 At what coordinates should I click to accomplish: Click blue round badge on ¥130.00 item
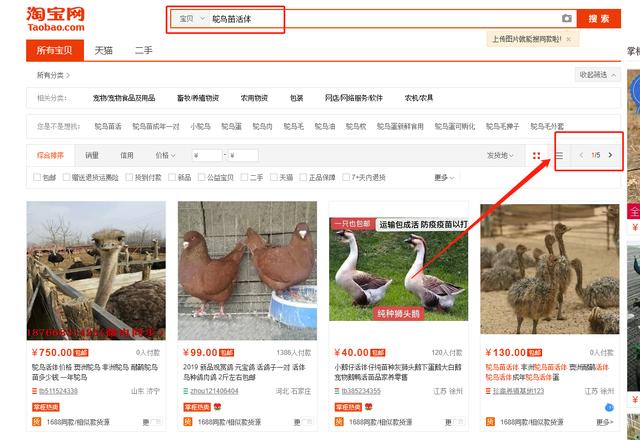click(609, 407)
